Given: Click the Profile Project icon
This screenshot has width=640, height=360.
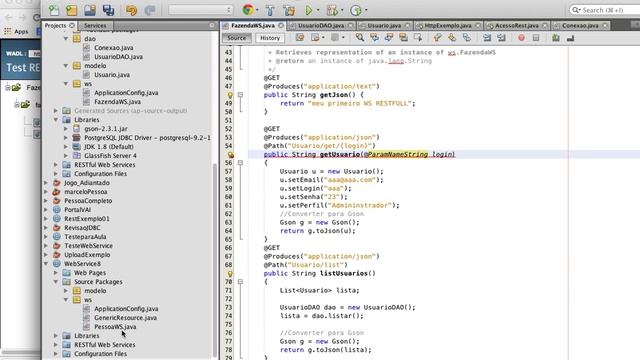Looking at the screenshot, I should [356, 10].
